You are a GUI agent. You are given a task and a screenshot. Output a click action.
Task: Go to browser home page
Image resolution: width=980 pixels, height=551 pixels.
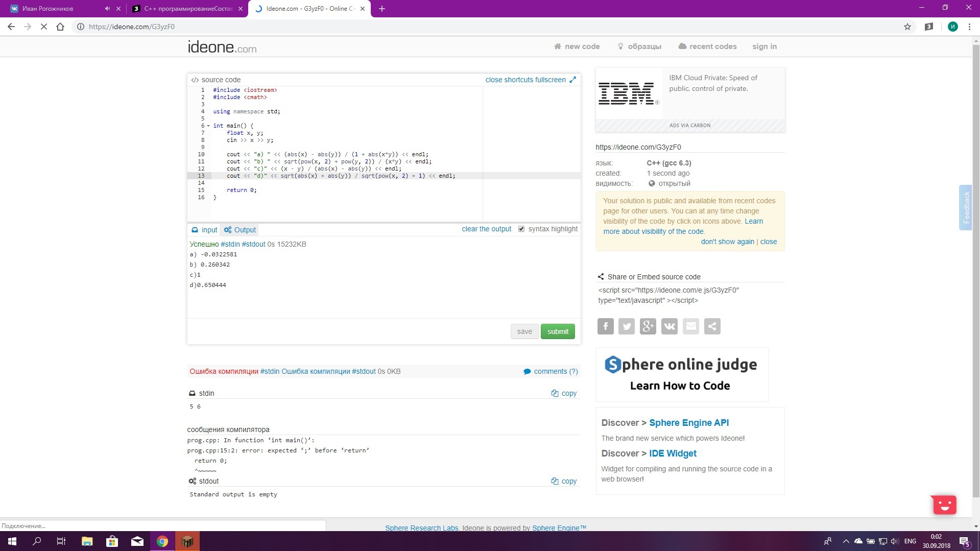[60, 27]
